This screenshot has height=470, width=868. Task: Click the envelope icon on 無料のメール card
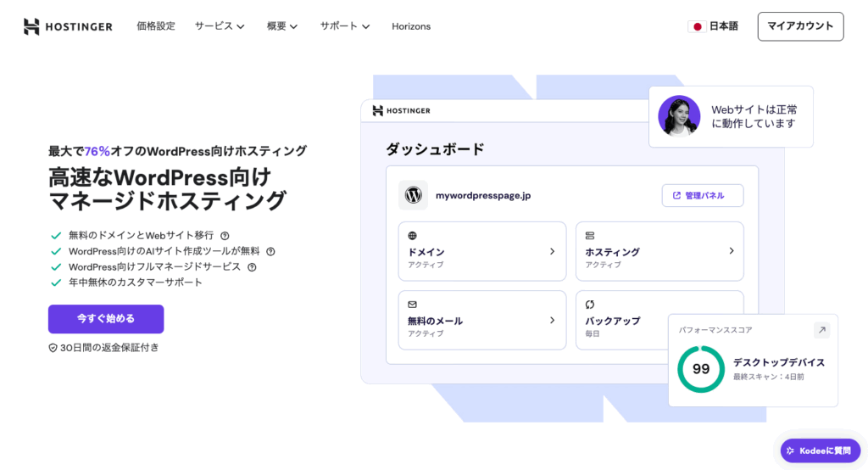click(413, 305)
